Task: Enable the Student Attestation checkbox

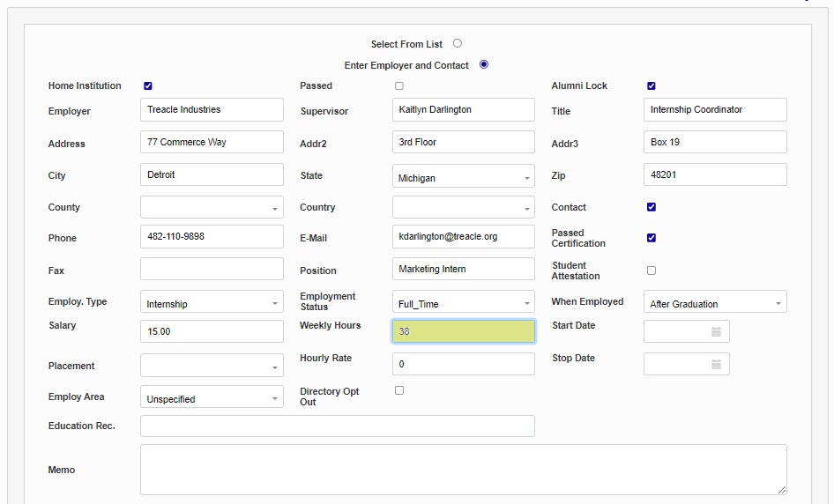Action: [652, 271]
